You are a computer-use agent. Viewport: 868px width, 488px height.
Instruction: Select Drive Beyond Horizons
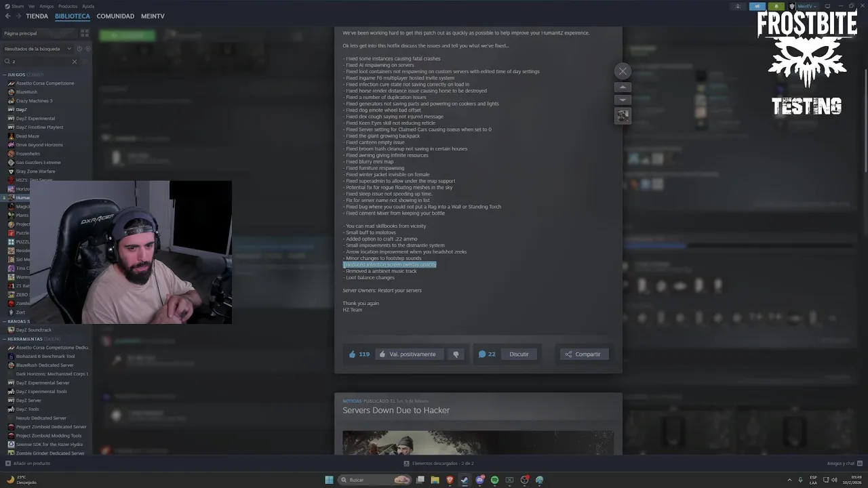(x=39, y=145)
